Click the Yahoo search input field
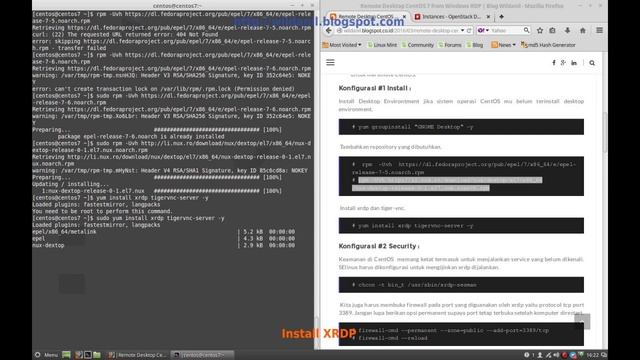The width and height of the screenshot is (640, 360). click(506, 30)
